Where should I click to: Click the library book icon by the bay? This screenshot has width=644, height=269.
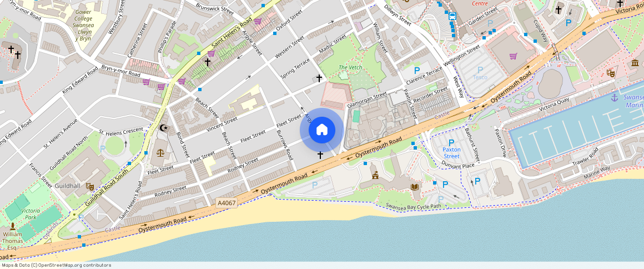[x=414, y=187]
